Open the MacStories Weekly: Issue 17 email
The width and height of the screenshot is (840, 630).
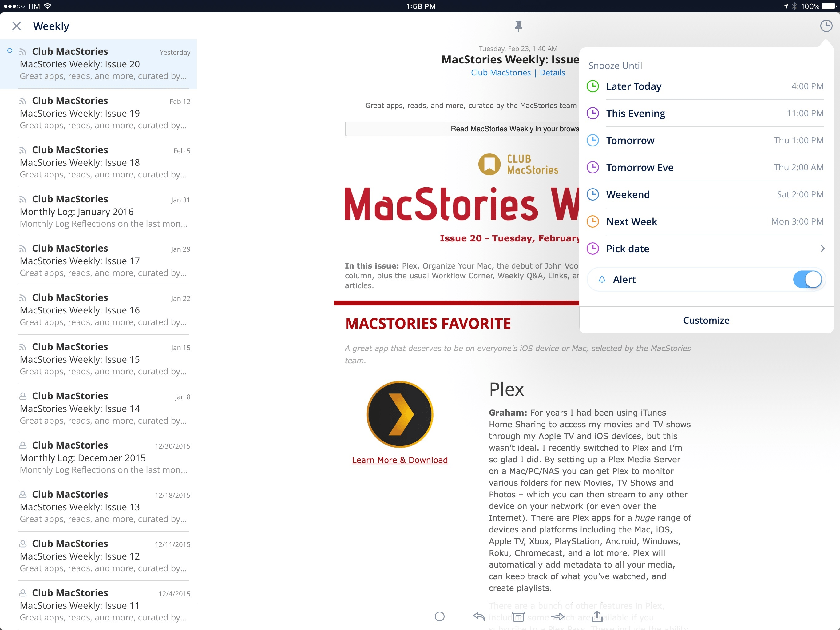pos(98,261)
